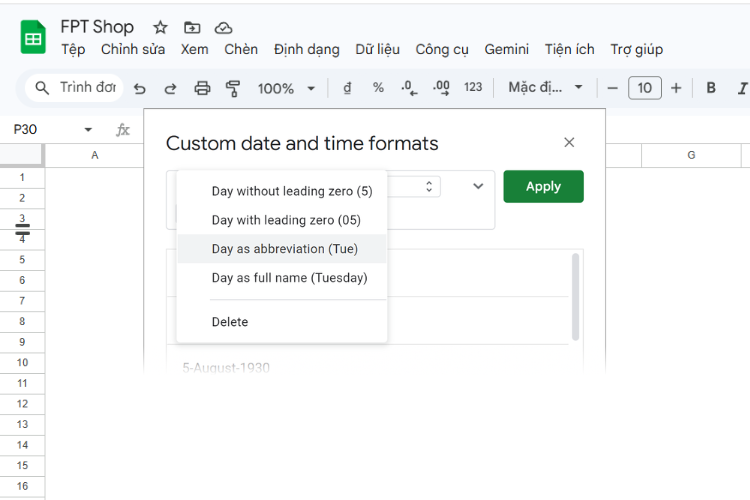Increase decimal places

tap(441, 88)
